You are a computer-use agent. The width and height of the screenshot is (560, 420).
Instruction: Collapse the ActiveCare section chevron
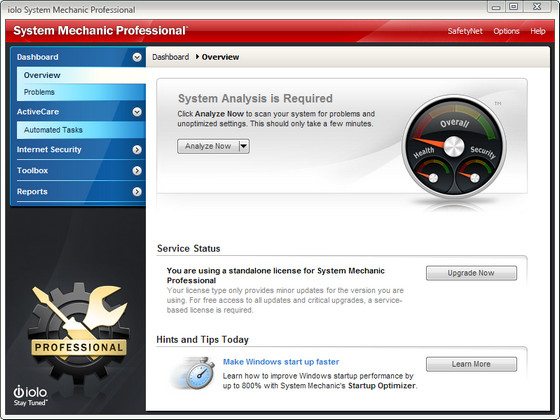137,112
